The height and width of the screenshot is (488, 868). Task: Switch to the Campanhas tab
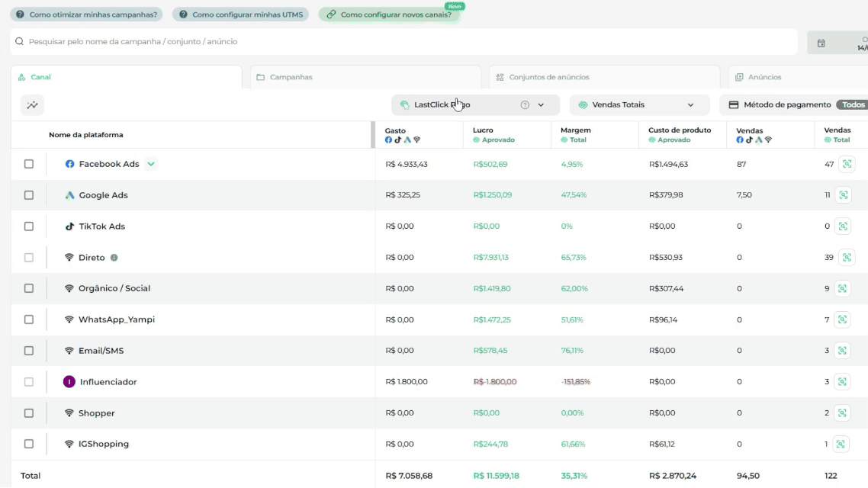pyautogui.click(x=365, y=77)
